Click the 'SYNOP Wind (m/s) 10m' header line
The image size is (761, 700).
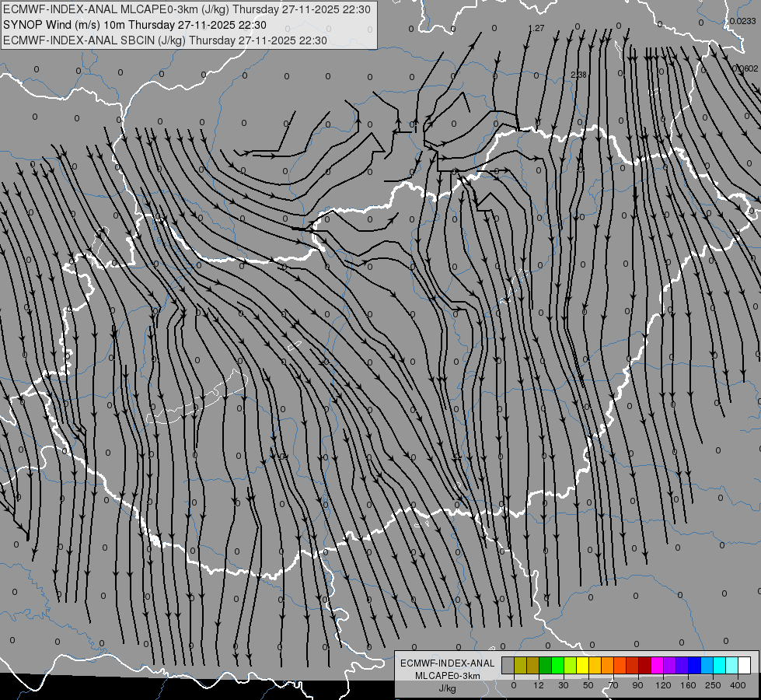135,25
